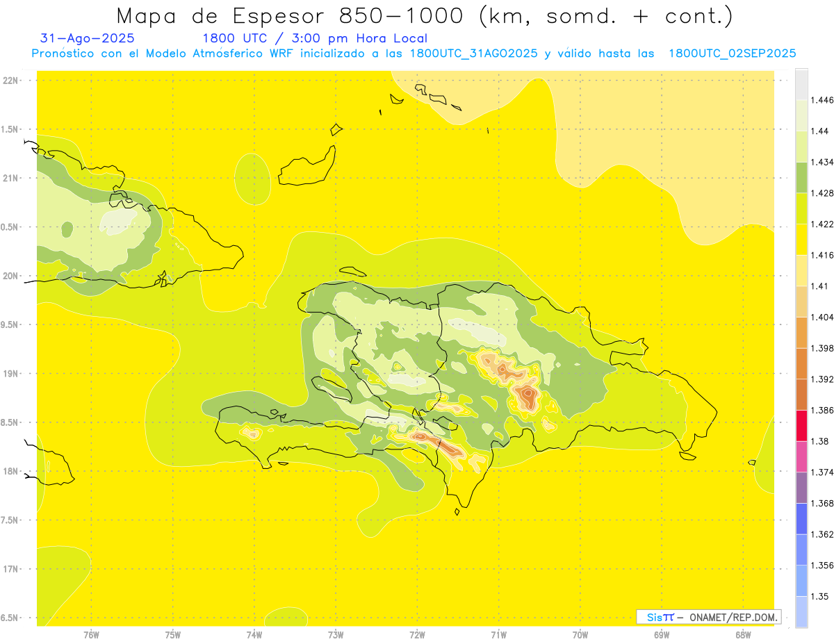Image resolution: width=834 pixels, height=644 pixels.
Task: Select the '72W' longitude label
Action: pos(417,635)
